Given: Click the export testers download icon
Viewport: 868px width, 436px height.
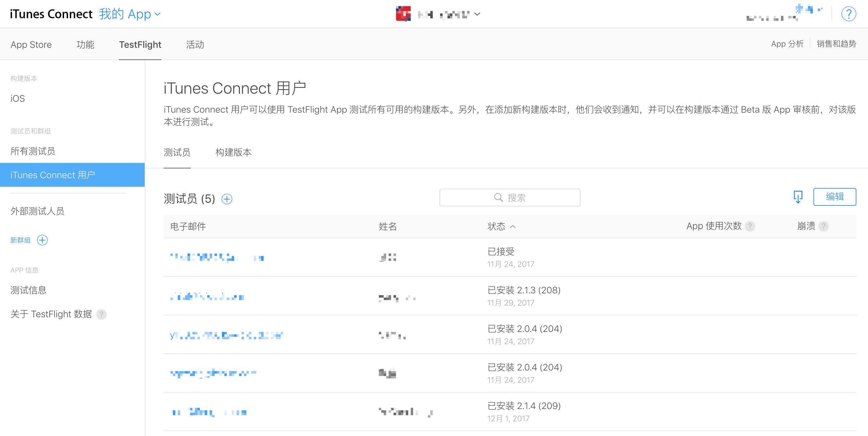Looking at the screenshot, I should (798, 197).
